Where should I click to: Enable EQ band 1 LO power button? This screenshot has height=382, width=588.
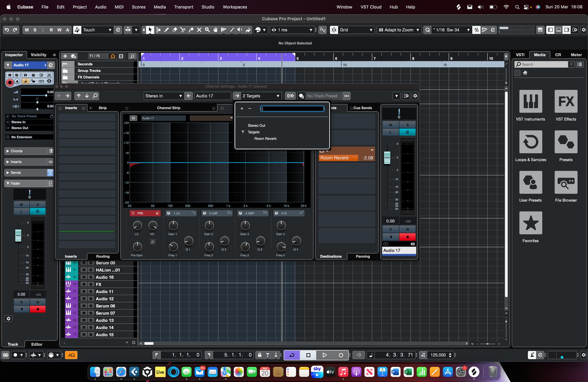click(x=169, y=213)
